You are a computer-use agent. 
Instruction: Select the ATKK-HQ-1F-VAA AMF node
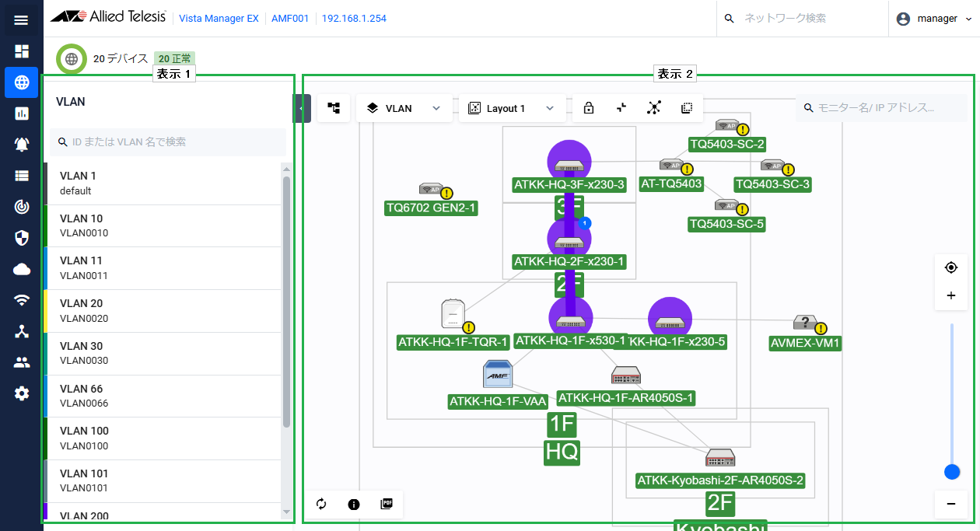(498, 375)
